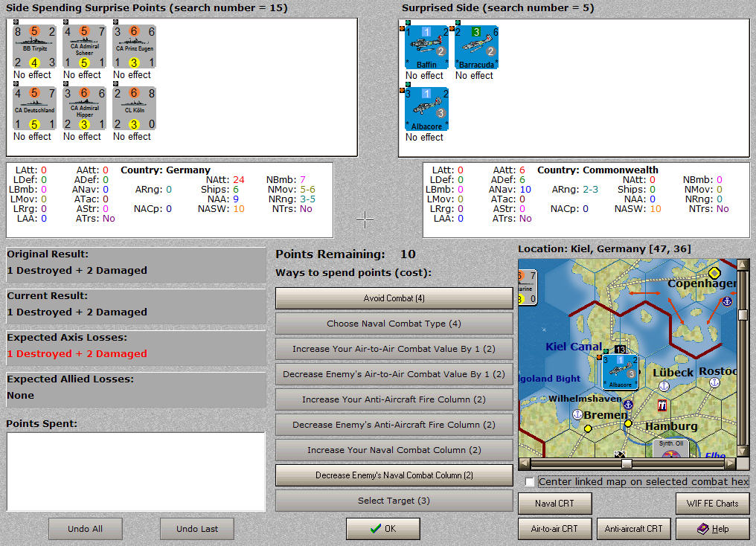This screenshot has height=546, width=756.
Task: Click Select Target (3) button
Action: (x=394, y=501)
